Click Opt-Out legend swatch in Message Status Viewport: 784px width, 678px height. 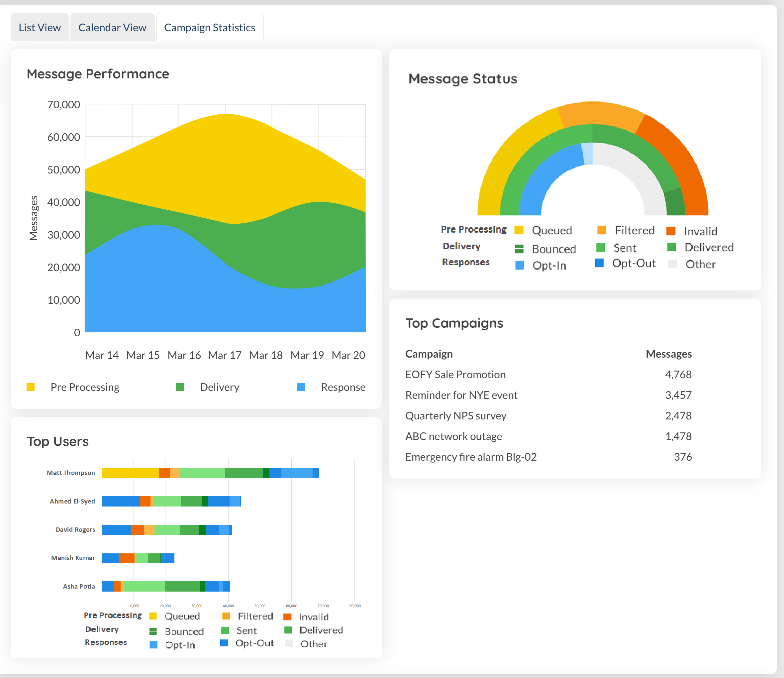(x=599, y=263)
